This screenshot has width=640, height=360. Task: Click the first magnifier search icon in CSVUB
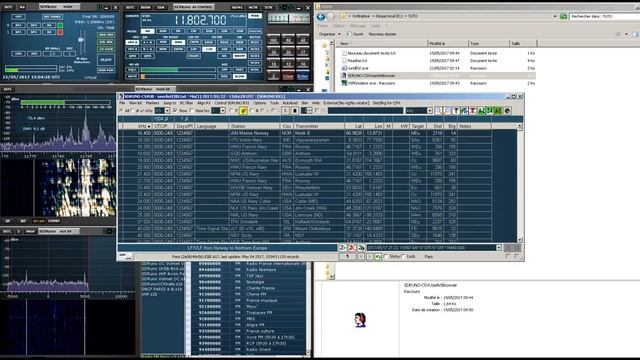438,111
